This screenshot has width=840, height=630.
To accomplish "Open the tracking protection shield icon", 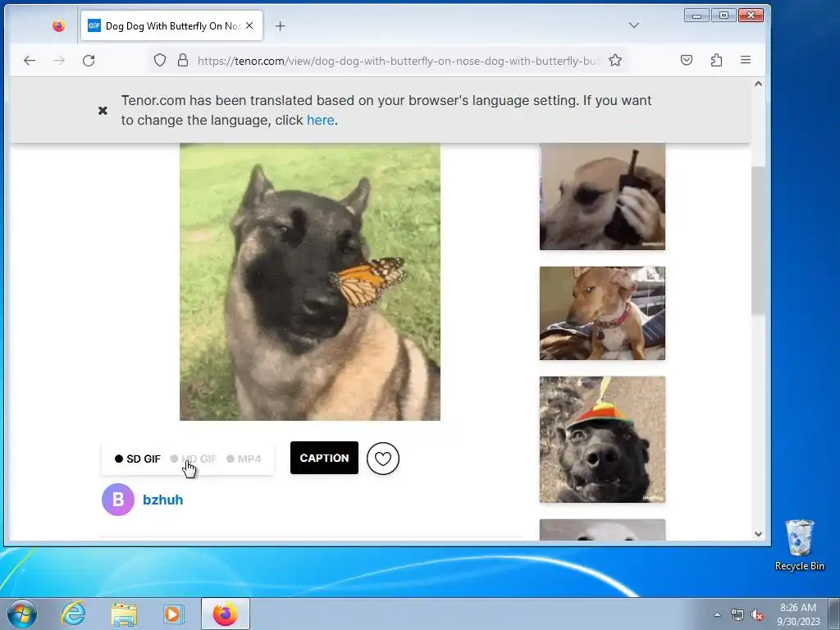I will (160, 60).
